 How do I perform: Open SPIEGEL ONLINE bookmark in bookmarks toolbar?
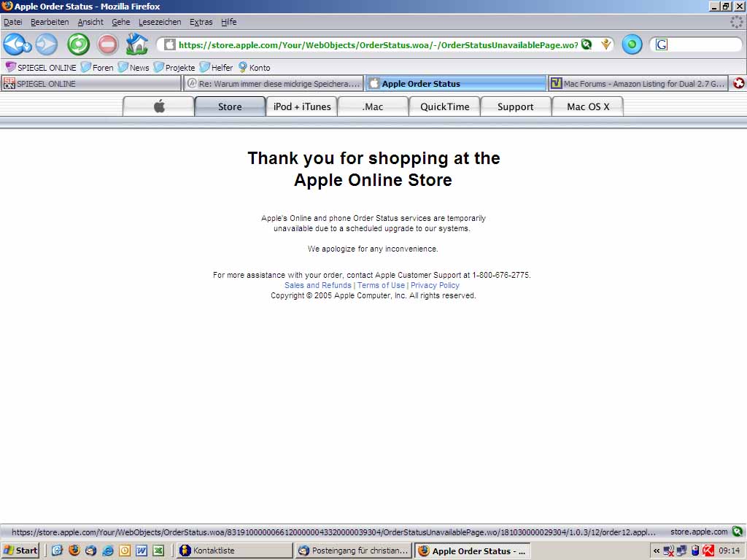[41, 68]
